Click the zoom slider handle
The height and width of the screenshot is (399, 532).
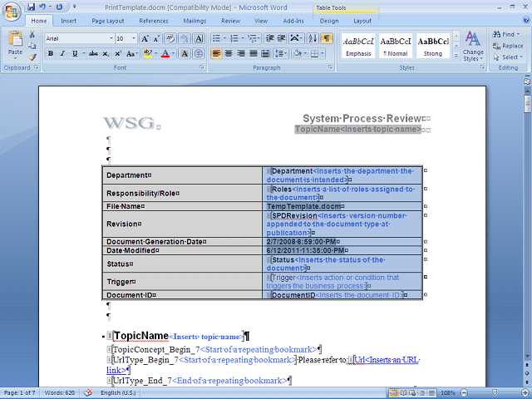tap(495, 393)
